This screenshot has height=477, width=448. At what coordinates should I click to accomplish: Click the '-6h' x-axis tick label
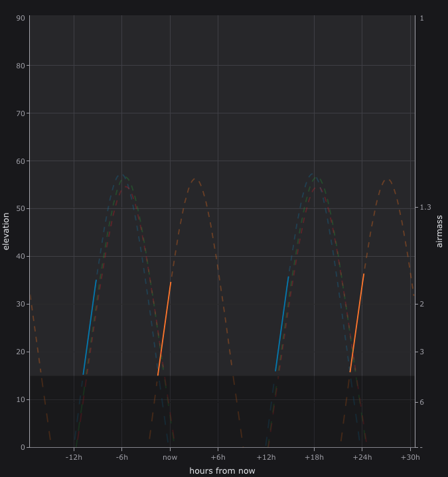pos(121,457)
